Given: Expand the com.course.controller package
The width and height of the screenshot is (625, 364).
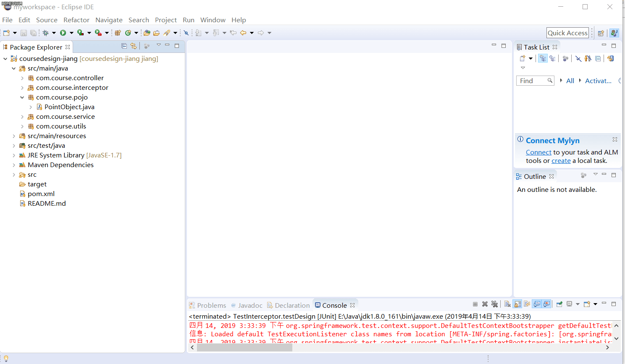Looking at the screenshot, I should click(22, 78).
